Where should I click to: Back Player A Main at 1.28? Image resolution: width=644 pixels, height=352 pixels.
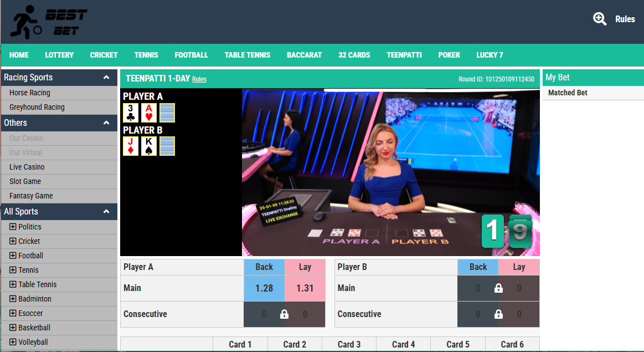pyautogui.click(x=264, y=288)
